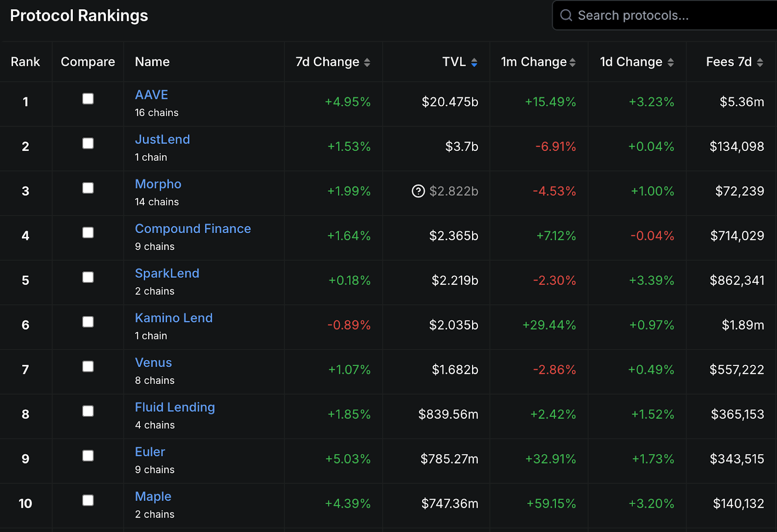Open the Venus protocol link
This screenshot has height=532, width=777.
[153, 363]
